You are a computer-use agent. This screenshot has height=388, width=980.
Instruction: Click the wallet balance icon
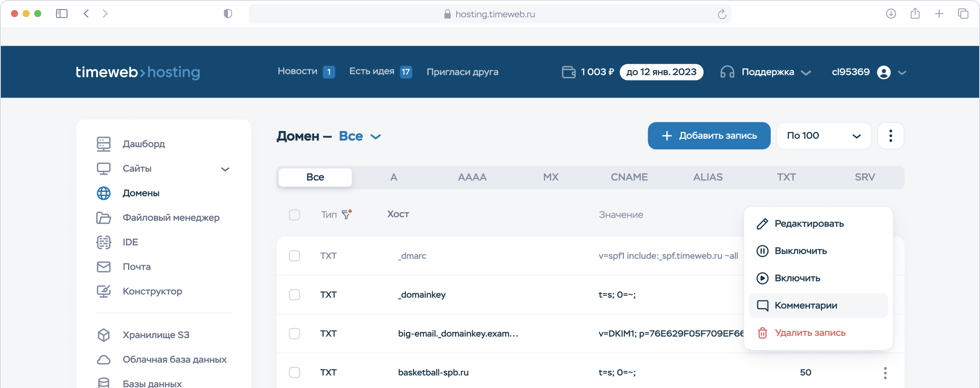coord(569,72)
